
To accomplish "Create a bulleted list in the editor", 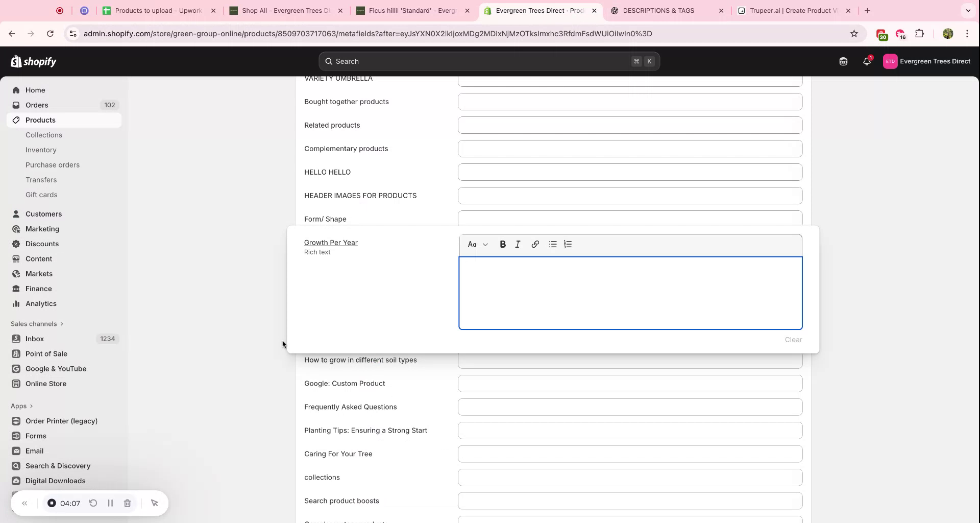I will (552, 244).
